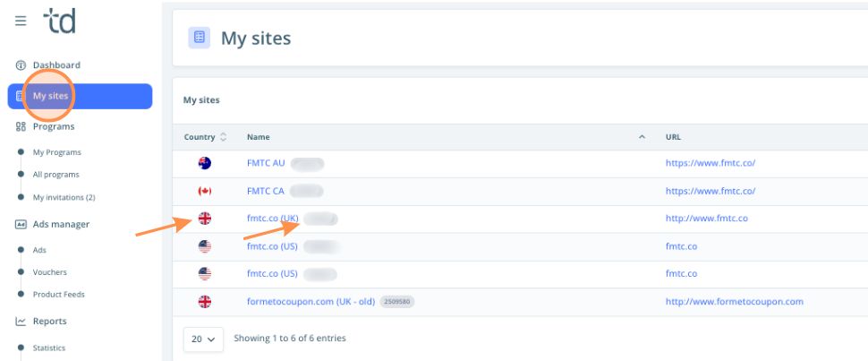Open My invitations (2)
This screenshot has width=868, height=361.
64,197
